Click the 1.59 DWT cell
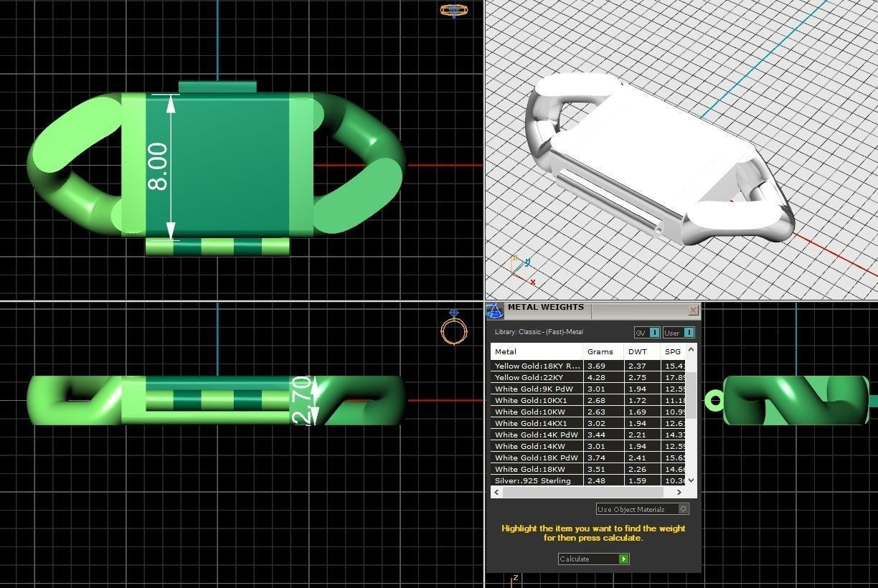 tap(642, 480)
